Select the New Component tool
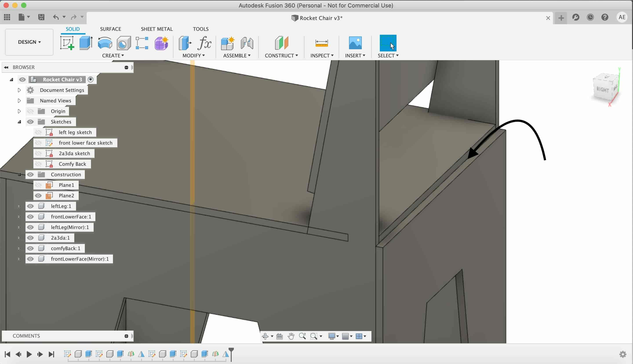Viewport: 633px width, 364px height. (x=228, y=43)
